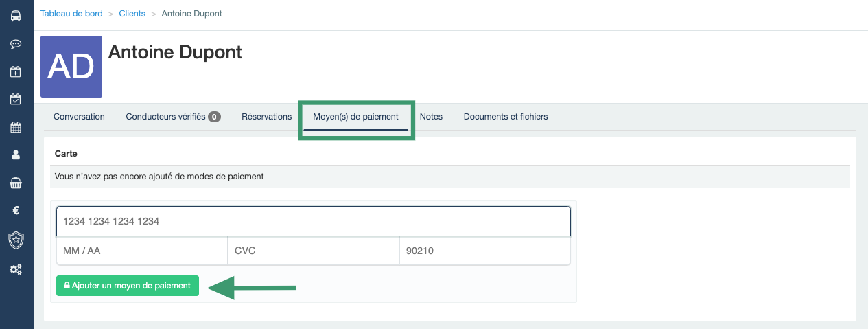The height and width of the screenshot is (329, 868).
Task: Open Documents et fichiers tab
Action: tap(506, 117)
